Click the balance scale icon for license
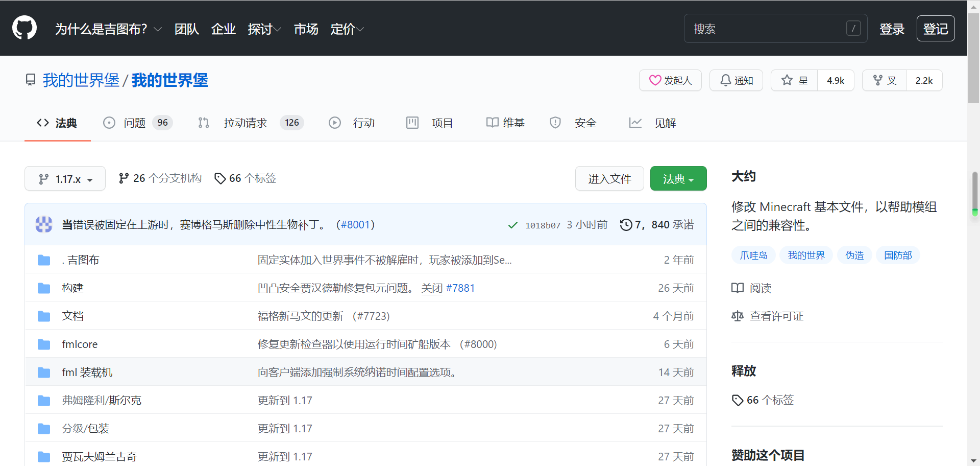This screenshot has height=466, width=980. point(738,316)
